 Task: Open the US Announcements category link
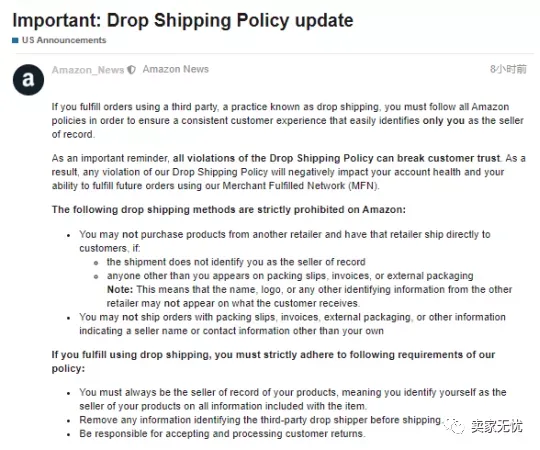point(64,40)
